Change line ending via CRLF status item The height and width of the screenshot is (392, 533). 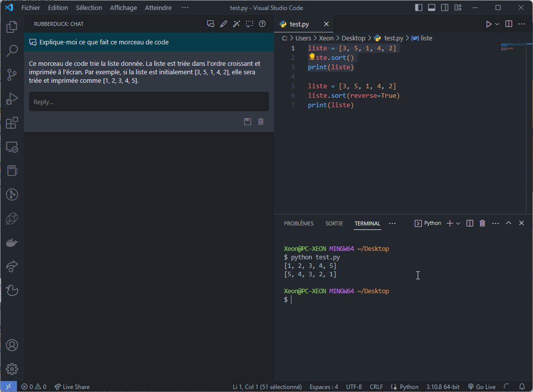[376, 387]
